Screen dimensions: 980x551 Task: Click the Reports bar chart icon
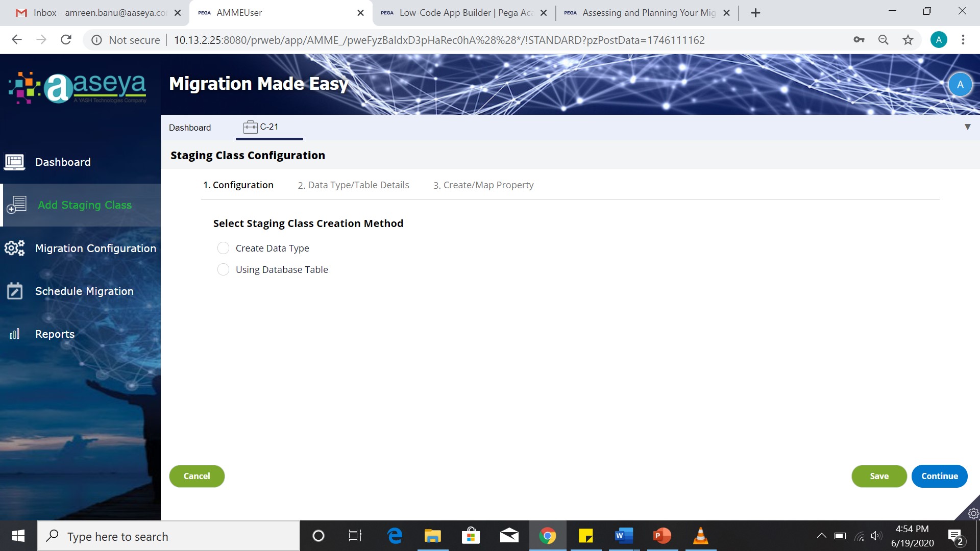click(14, 334)
